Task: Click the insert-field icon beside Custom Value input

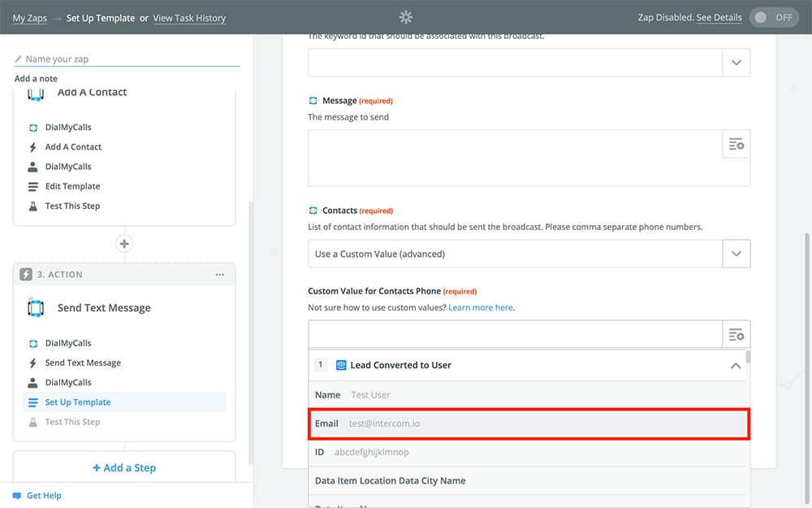Action: [x=736, y=334]
